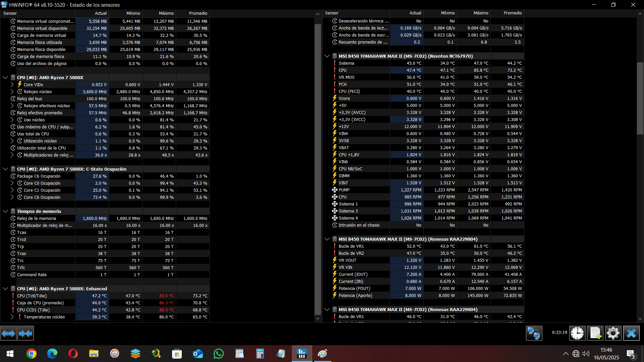
Task: Open the network remote monitoring icon
Action: tap(534, 333)
